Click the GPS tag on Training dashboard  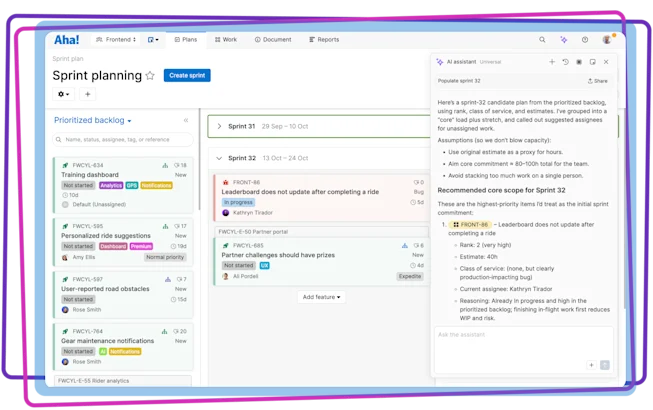pyautogui.click(x=132, y=185)
